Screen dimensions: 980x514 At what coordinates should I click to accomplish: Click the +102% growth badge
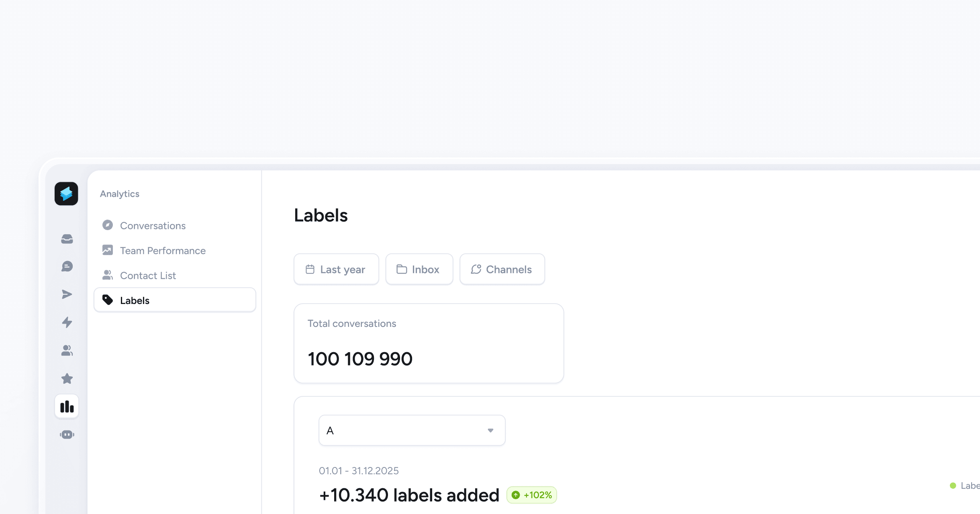tap(532, 495)
